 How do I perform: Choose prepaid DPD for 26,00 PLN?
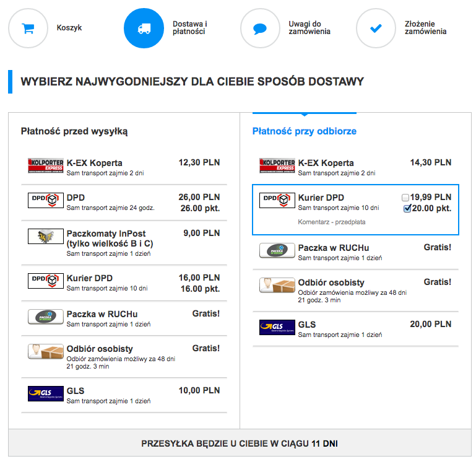click(x=124, y=203)
